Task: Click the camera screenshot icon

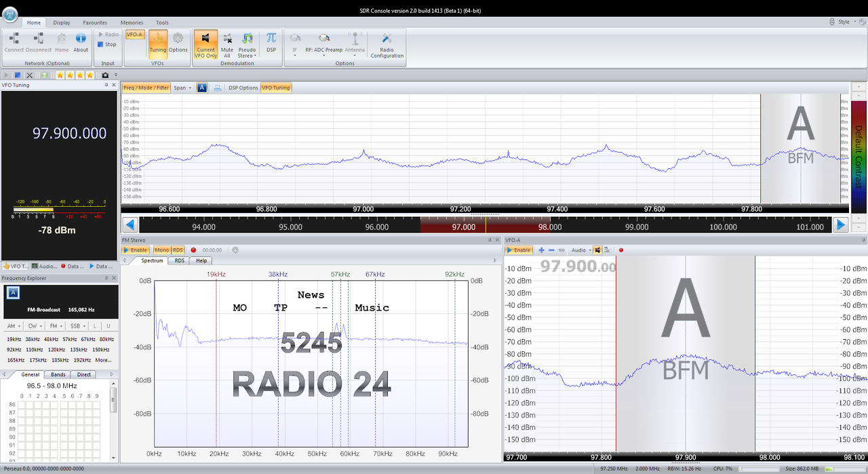Action: point(105,75)
